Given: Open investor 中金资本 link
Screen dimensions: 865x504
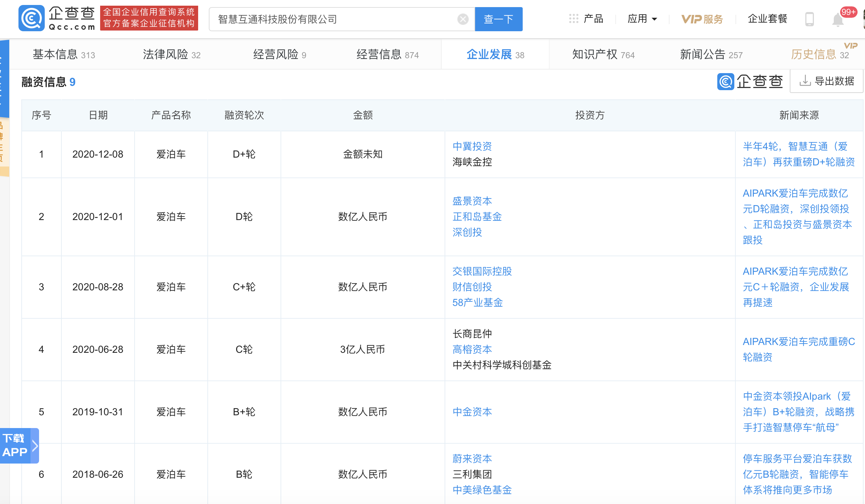Looking at the screenshot, I should point(472,412).
